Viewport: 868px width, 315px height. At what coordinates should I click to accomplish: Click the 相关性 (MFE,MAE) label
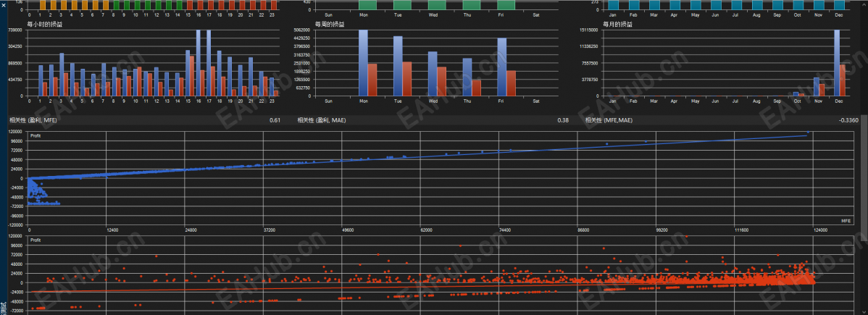[609, 119]
